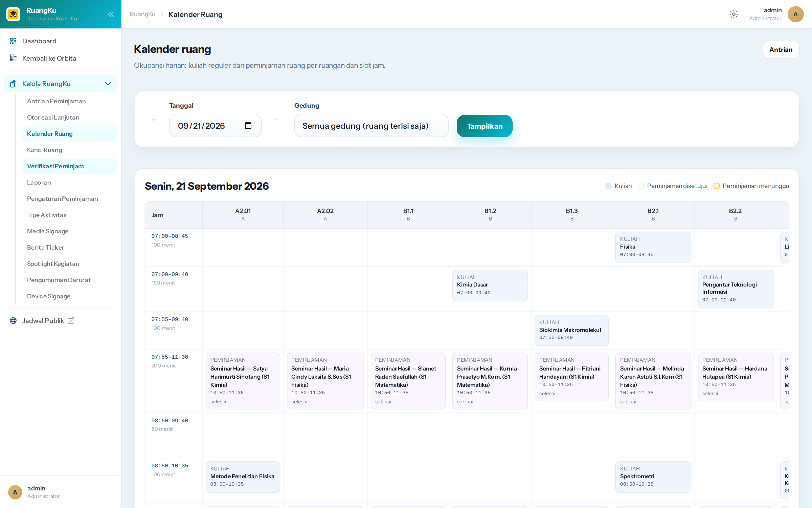Open Otorisasi Lanjutan menu item
This screenshot has width=812, height=508.
coord(69,118)
